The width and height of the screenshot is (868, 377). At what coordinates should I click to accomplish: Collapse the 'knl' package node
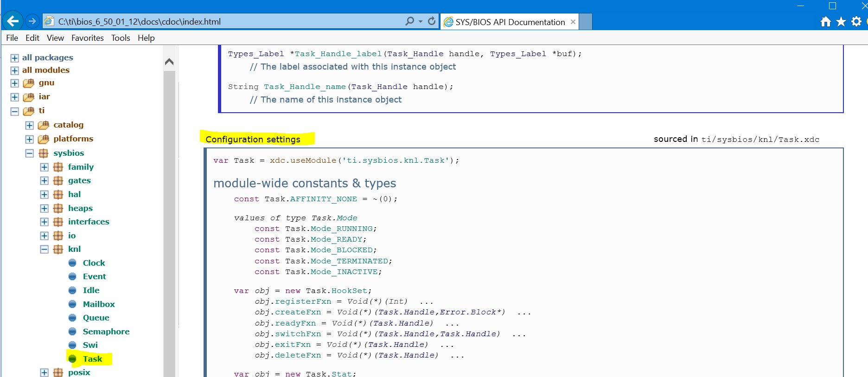point(45,249)
